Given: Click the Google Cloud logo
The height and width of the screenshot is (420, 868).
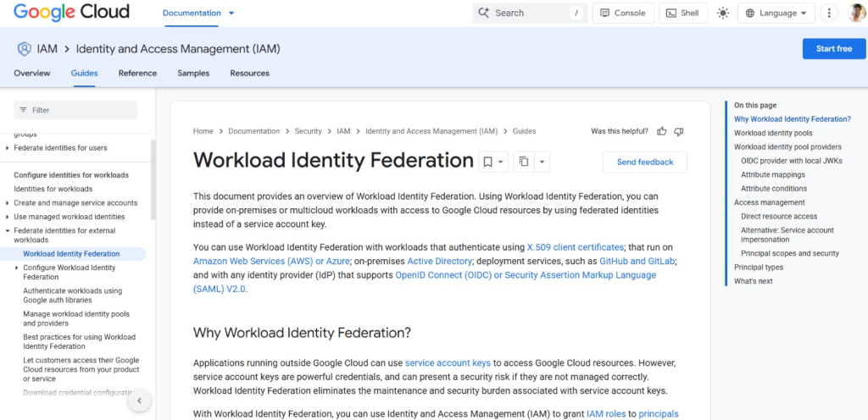Looking at the screenshot, I should click(x=71, y=13).
